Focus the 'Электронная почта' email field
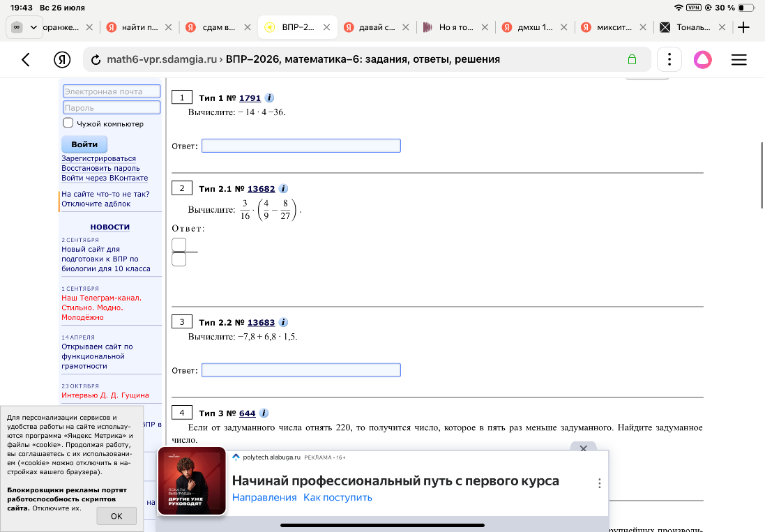 (x=112, y=91)
